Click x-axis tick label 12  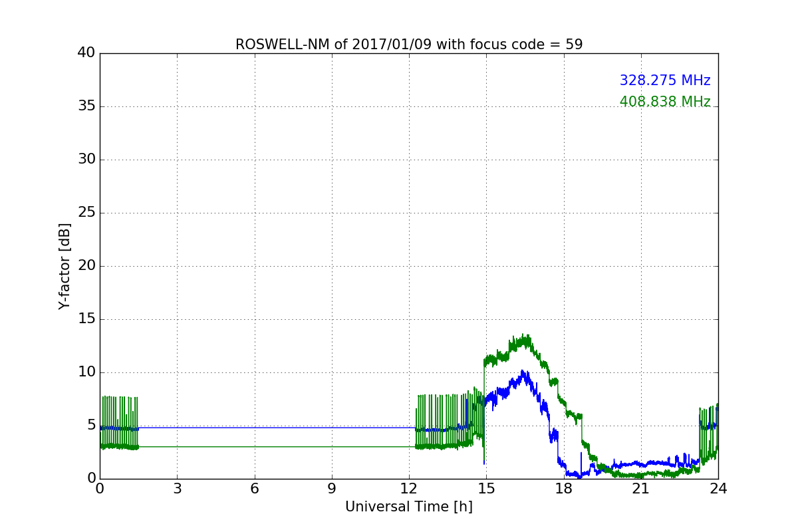pos(409,489)
